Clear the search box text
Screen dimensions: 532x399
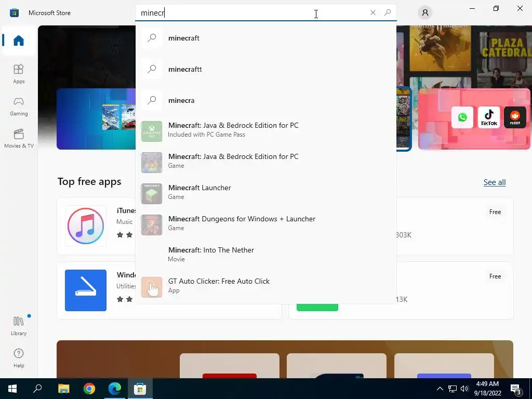coord(373,12)
